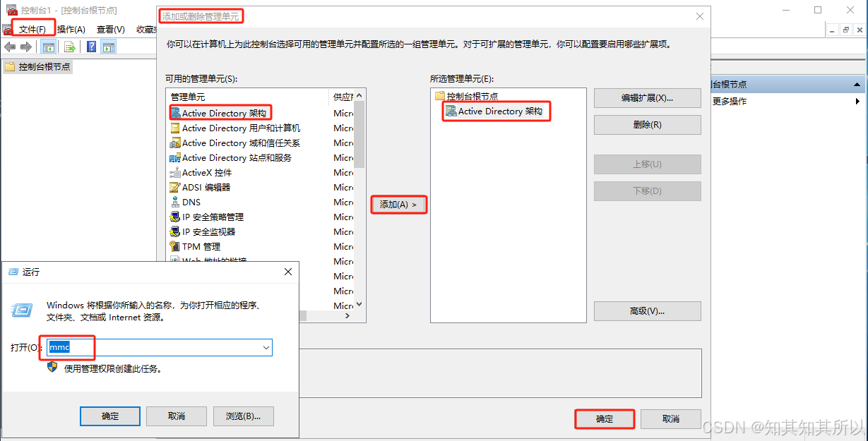Screen dimensions: 868x441
Task: Click 浏览(B)... in the Run dialog
Action: 243,416
